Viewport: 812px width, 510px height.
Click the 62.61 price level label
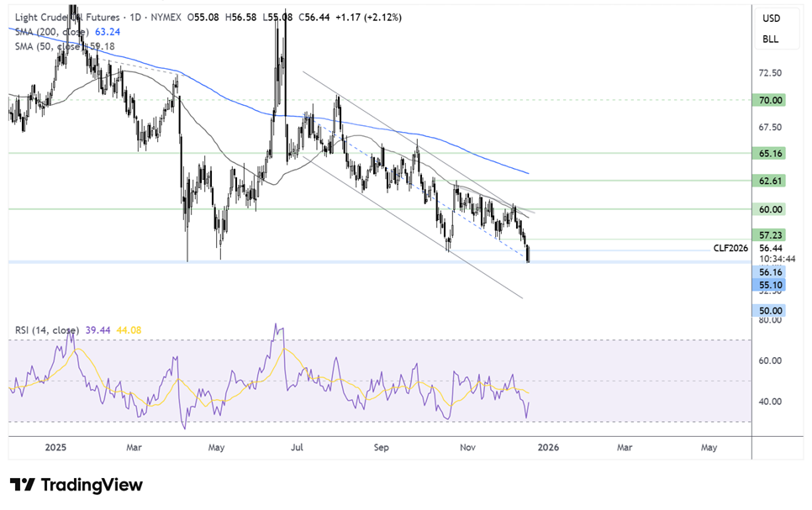[x=772, y=181]
